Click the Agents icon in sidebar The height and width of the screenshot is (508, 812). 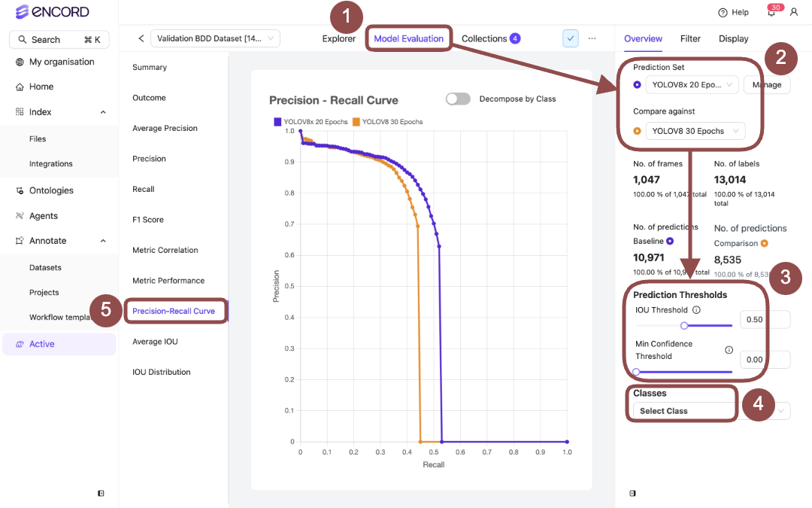[x=20, y=216]
